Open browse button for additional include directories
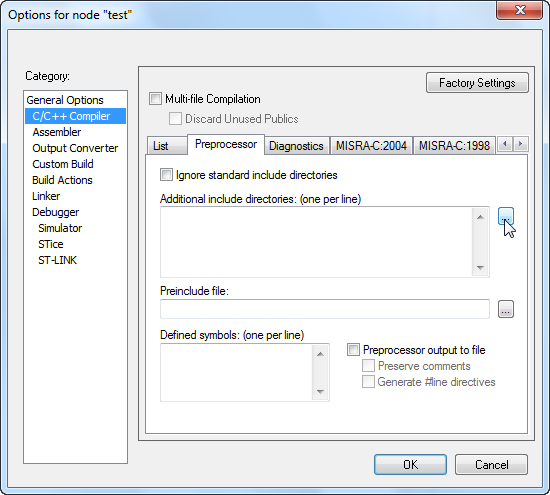 click(506, 216)
